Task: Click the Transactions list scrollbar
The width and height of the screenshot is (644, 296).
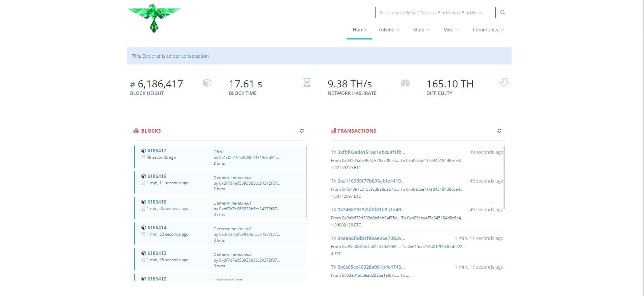Action: 504,177
